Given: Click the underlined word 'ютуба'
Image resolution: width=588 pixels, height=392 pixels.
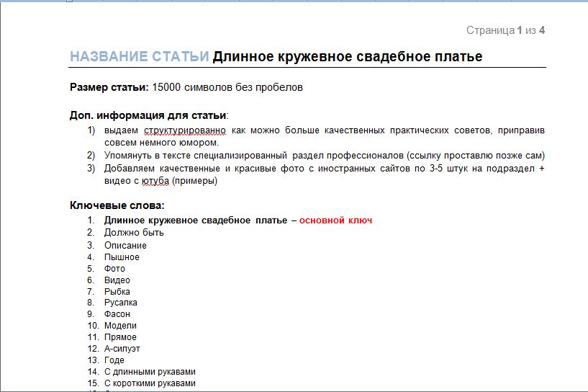Looking at the screenshot, I should 155,181.
